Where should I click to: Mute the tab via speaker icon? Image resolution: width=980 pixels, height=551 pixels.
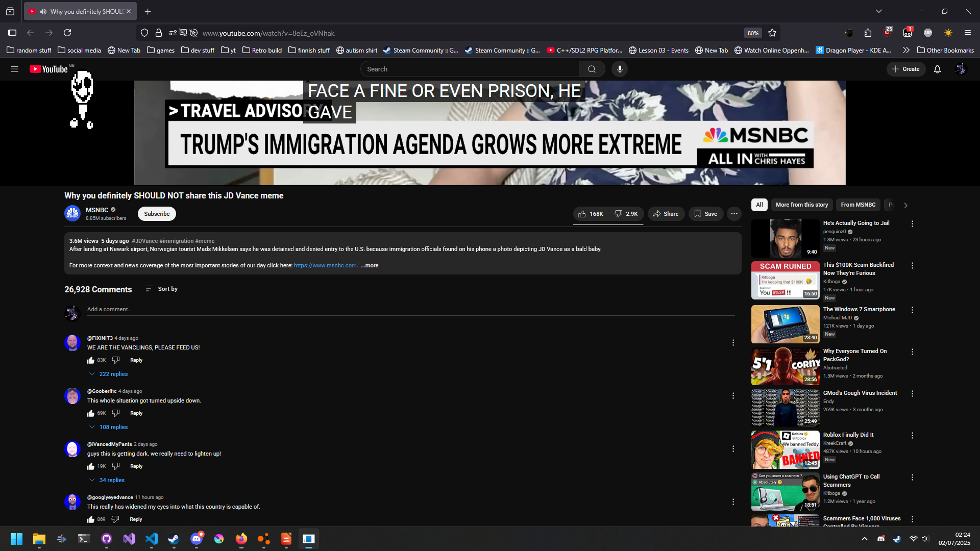click(x=43, y=11)
